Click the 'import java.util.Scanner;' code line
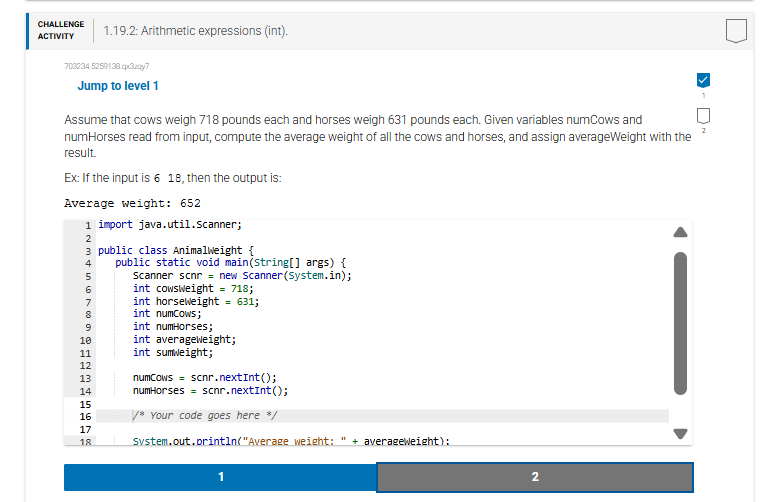Screen dimensions: 772x502 click(x=170, y=225)
